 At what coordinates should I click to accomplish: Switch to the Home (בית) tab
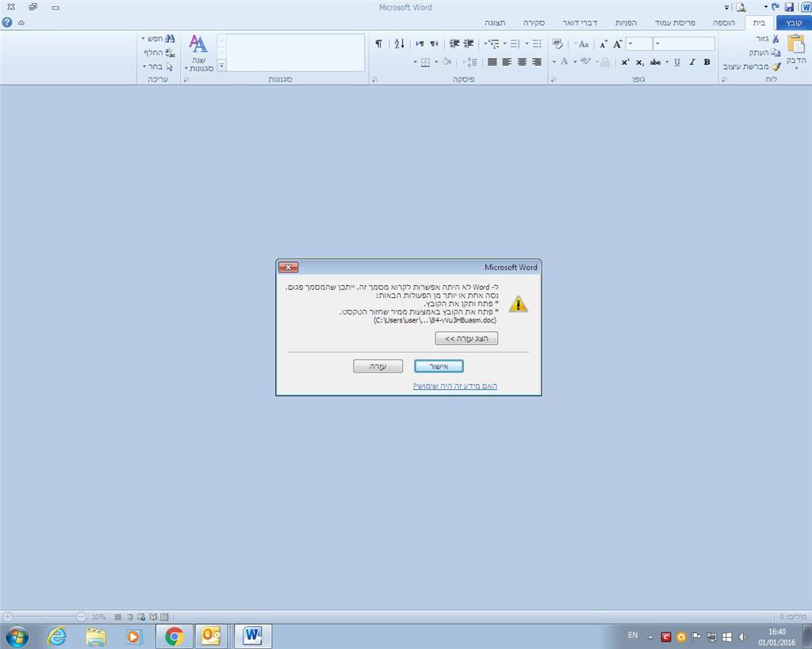coord(759,23)
